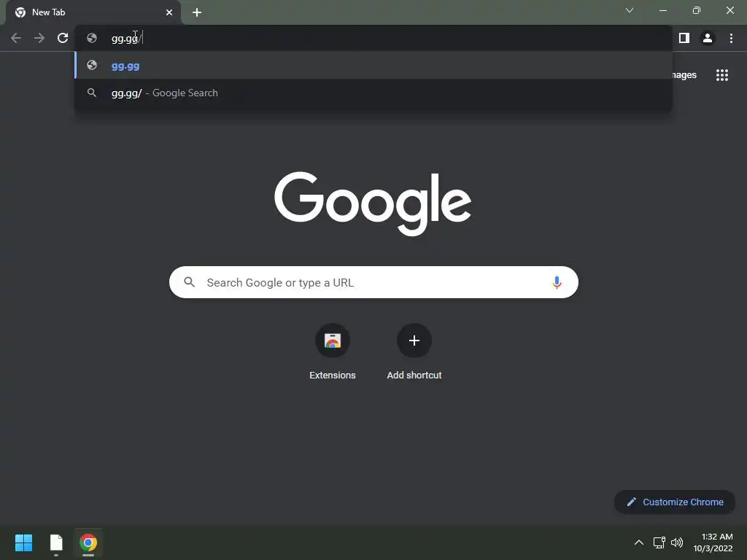Click the Chrome icon in the taskbar
This screenshot has width=747, height=560.
point(88,542)
